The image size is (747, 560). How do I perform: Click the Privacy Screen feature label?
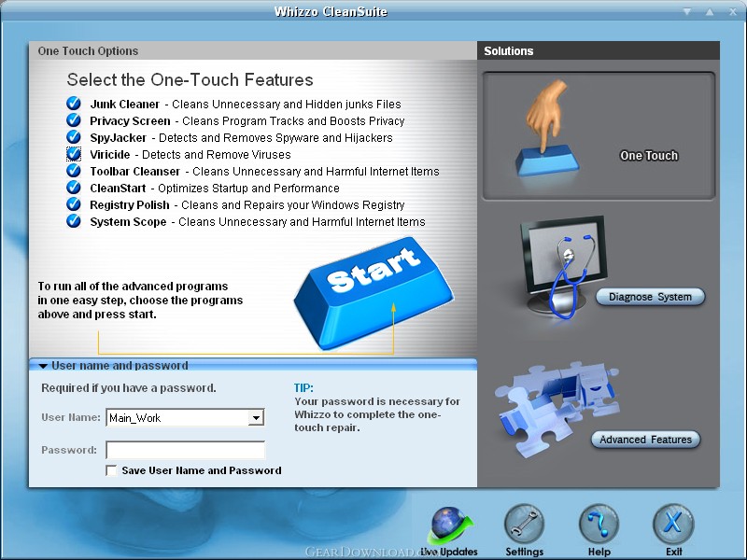(130, 121)
